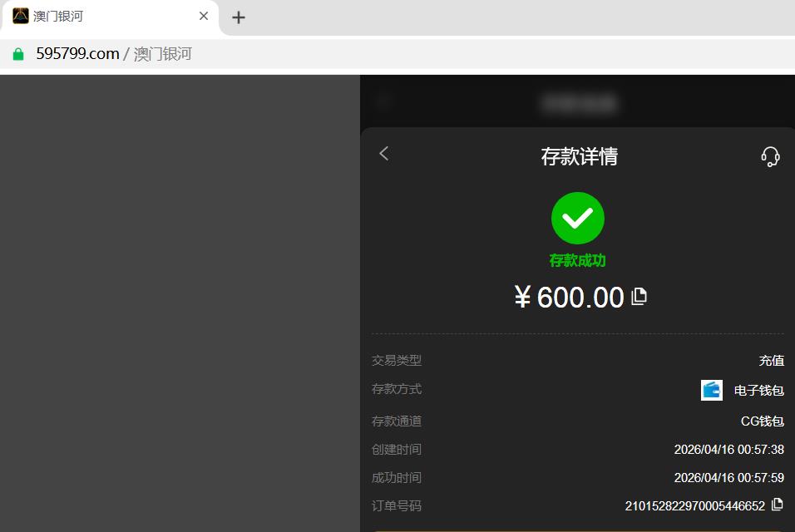The image size is (795, 532).
Task: Click the ¥600.00 amount text
Action: click(570, 297)
